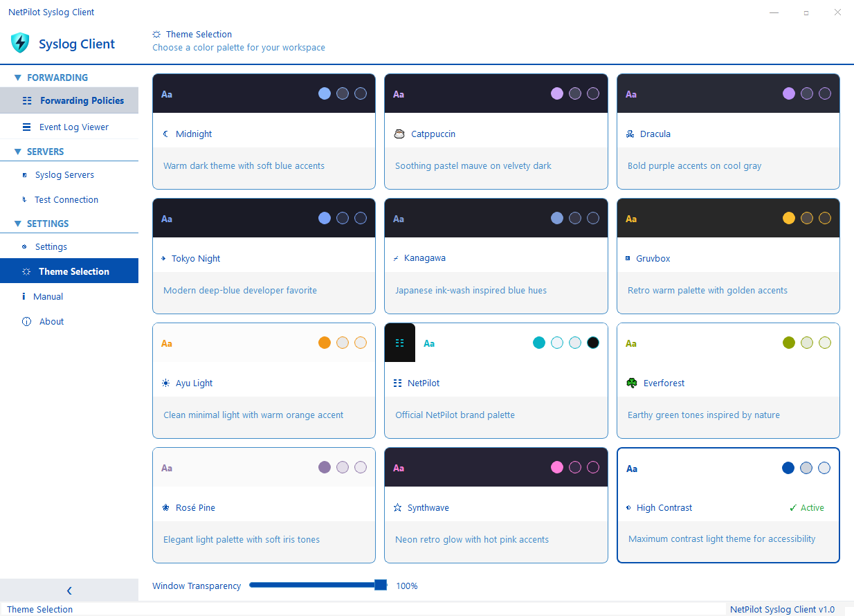
Task: Activate the Tokyo Night theme
Action: [264, 256]
